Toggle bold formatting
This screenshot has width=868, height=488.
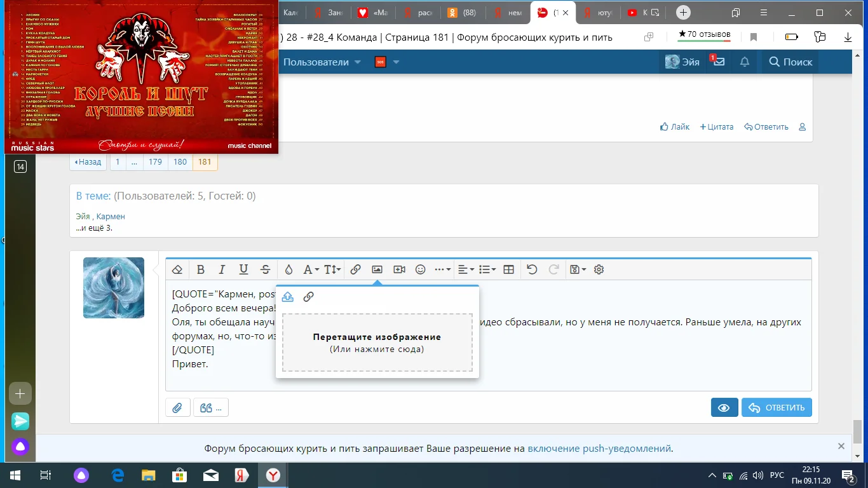click(200, 269)
